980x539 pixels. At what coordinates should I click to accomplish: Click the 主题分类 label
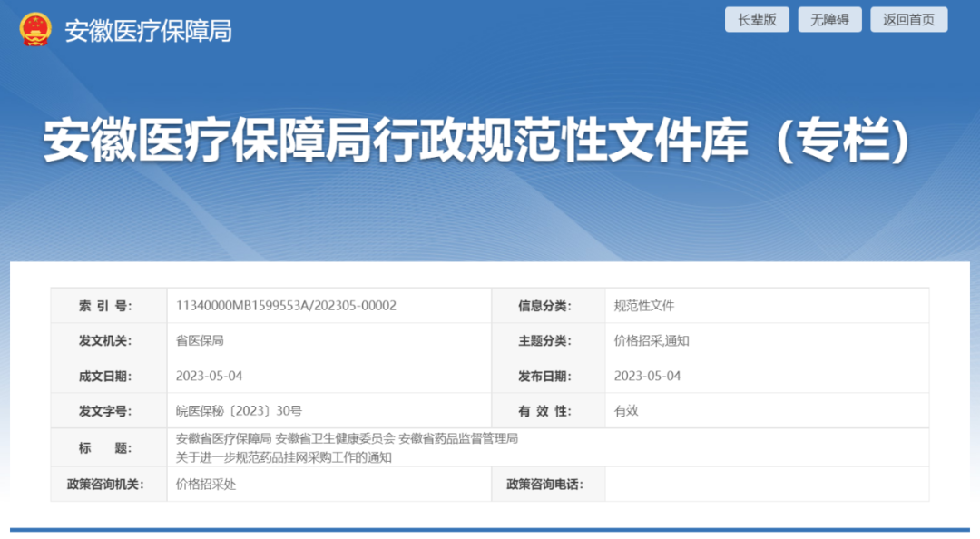(x=544, y=341)
